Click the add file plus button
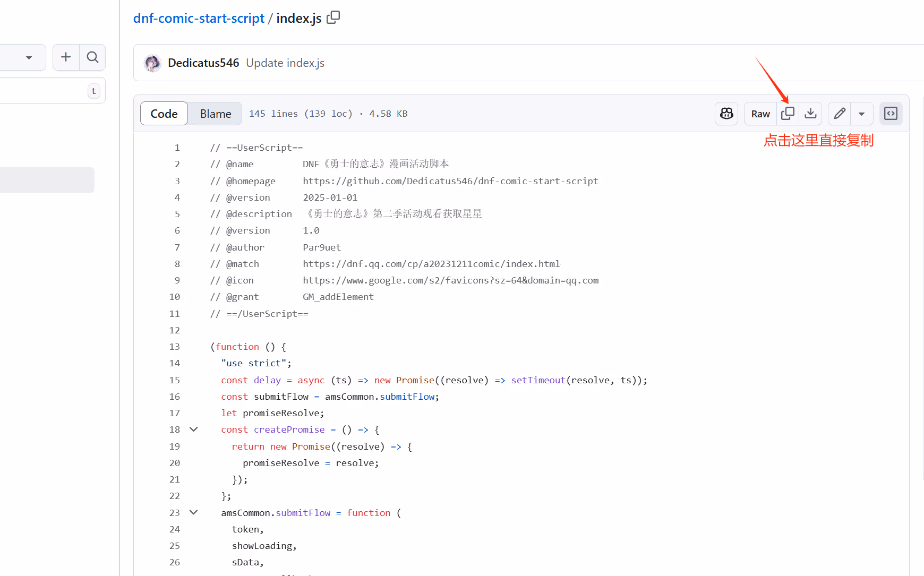 coord(66,57)
